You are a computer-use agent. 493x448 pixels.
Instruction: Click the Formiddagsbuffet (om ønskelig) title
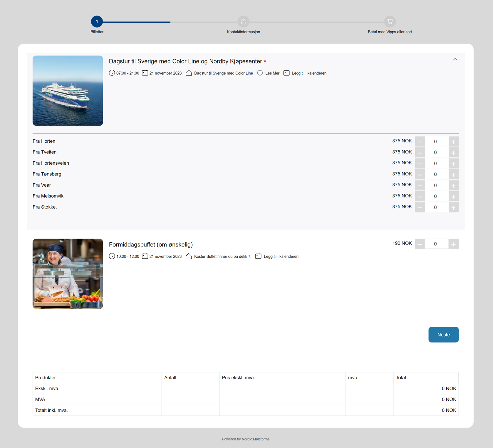coord(151,245)
